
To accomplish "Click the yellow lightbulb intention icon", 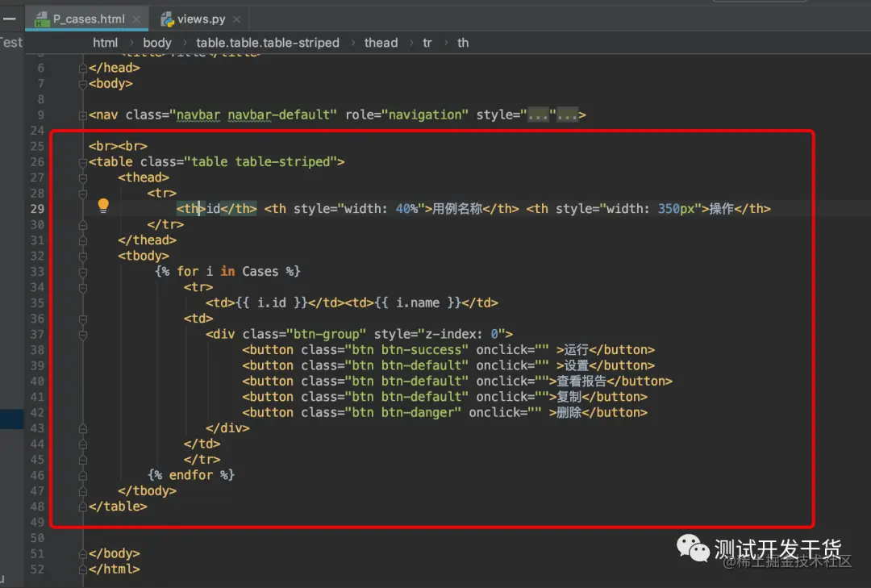I will pyautogui.click(x=103, y=206).
